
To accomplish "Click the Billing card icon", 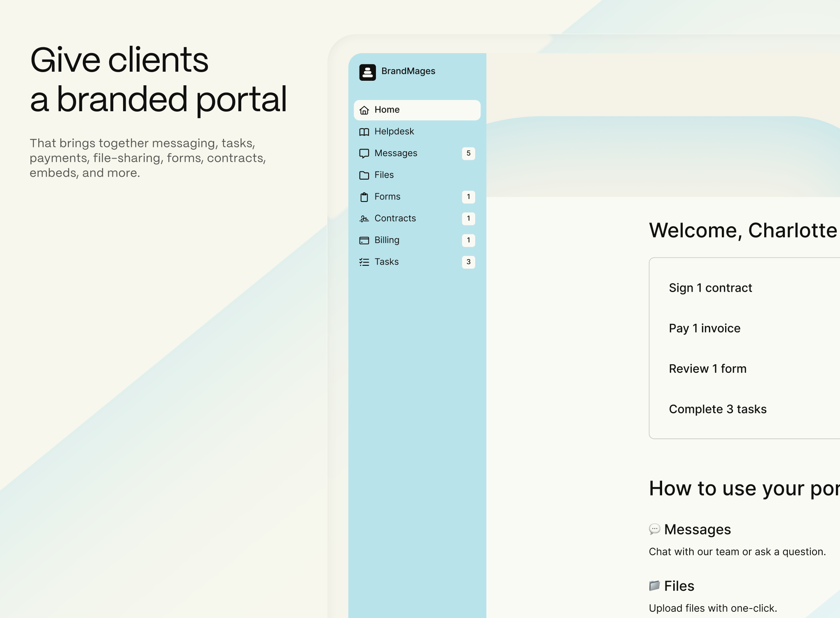I will 364,241.
